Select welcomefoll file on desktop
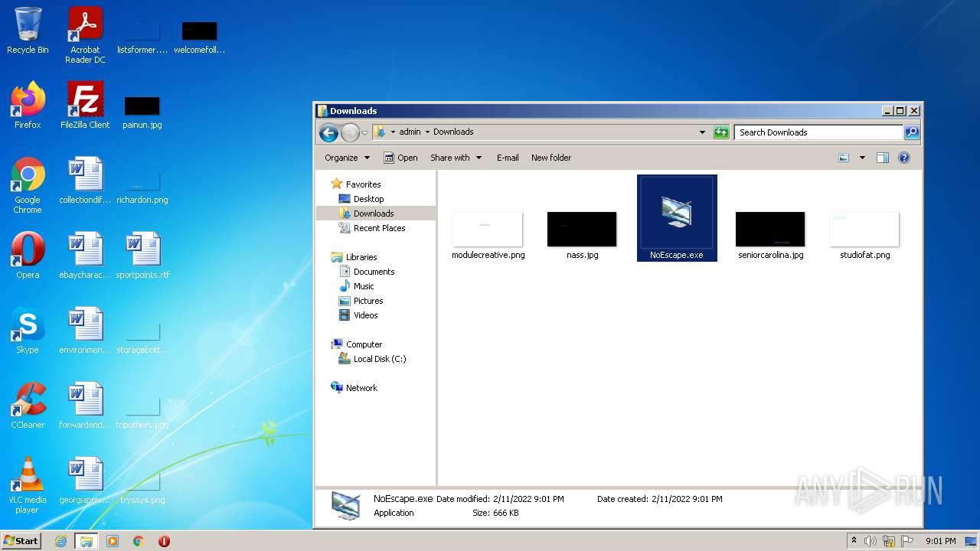 pos(199,36)
